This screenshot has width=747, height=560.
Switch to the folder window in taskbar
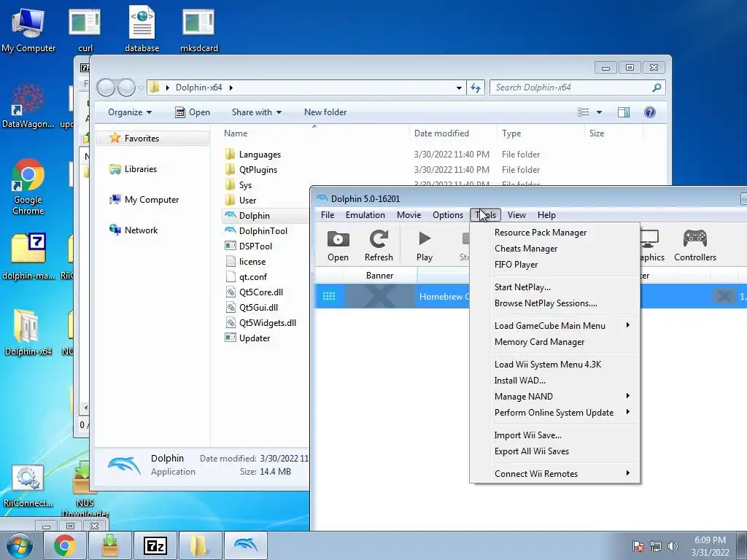tap(200, 545)
